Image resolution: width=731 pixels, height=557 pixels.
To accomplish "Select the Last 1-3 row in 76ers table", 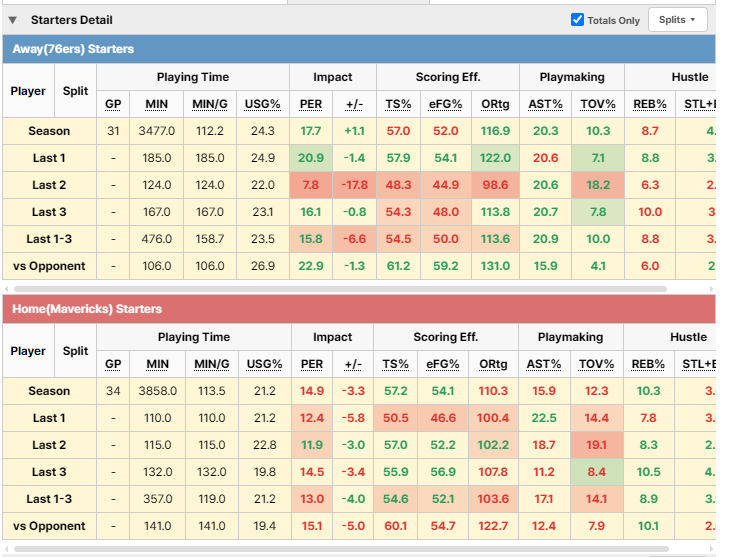I will click(x=359, y=239).
